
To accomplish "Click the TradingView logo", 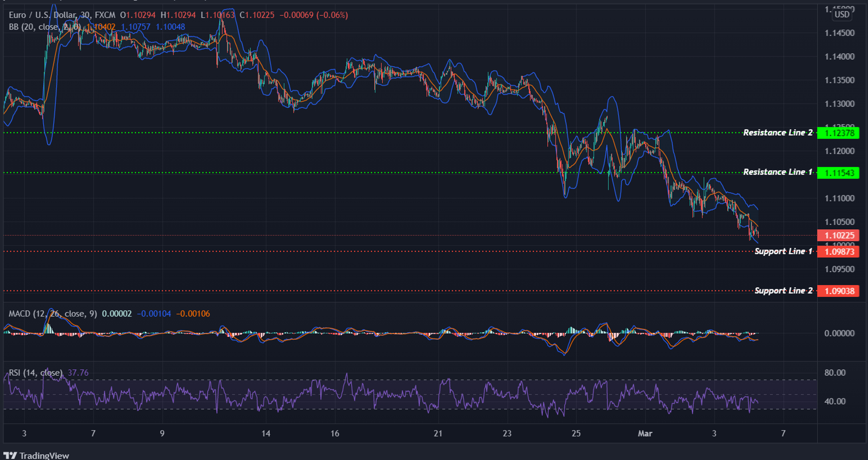I will tap(37, 455).
